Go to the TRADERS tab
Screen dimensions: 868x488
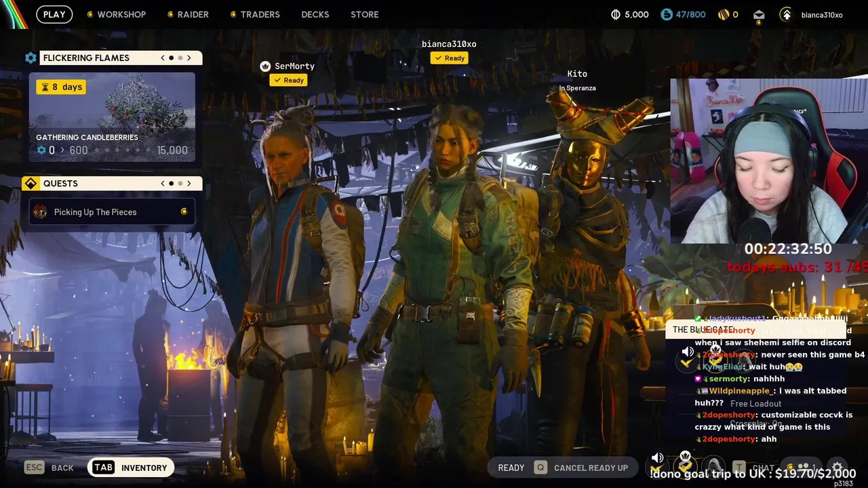[x=260, y=14]
